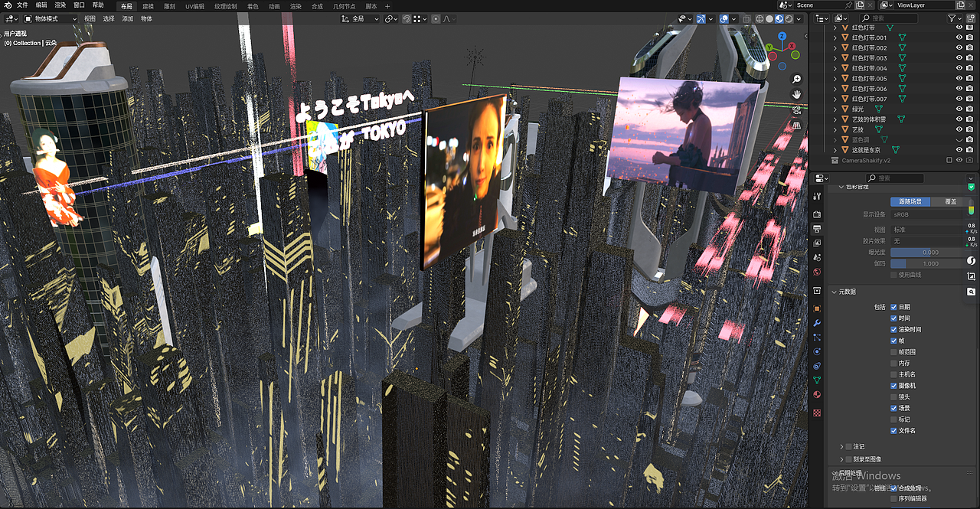The height and width of the screenshot is (509, 980).
Task: Open the Physics properties tab icon
Action: click(x=818, y=351)
